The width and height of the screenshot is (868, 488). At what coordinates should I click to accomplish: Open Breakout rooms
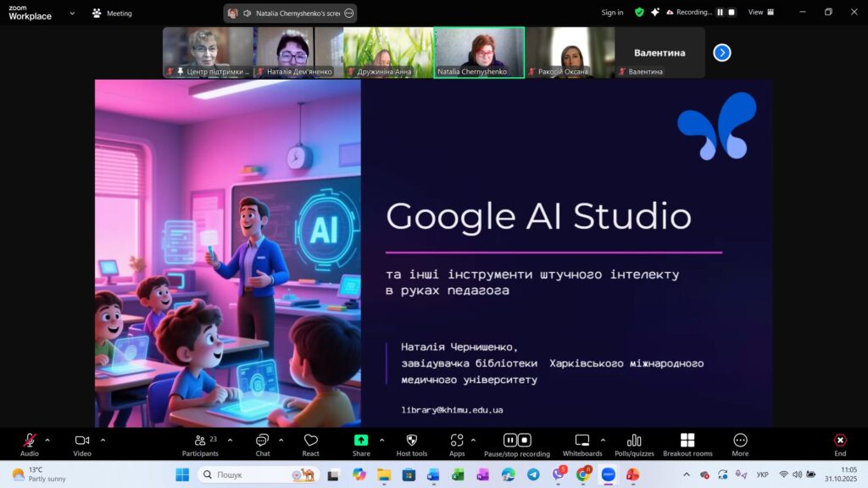[x=687, y=444]
